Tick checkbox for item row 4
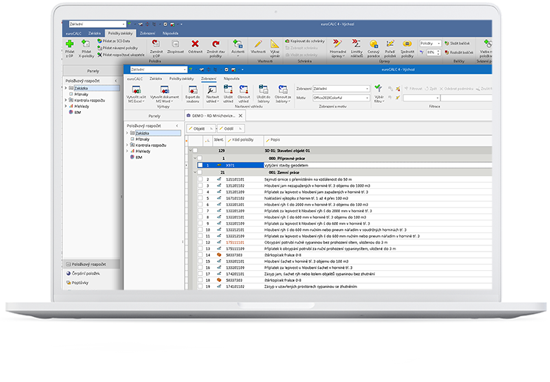The image size is (550, 382). click(200, 192)
